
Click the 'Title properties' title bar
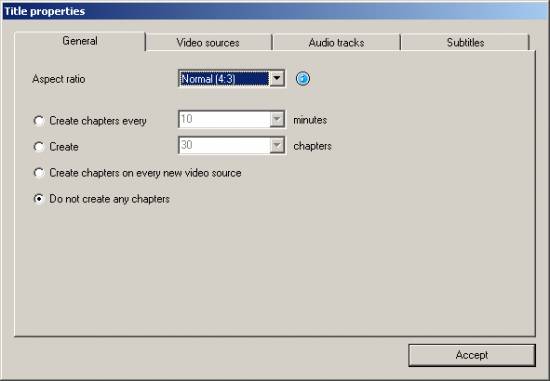pyautogui.click(x=275, y=11)
